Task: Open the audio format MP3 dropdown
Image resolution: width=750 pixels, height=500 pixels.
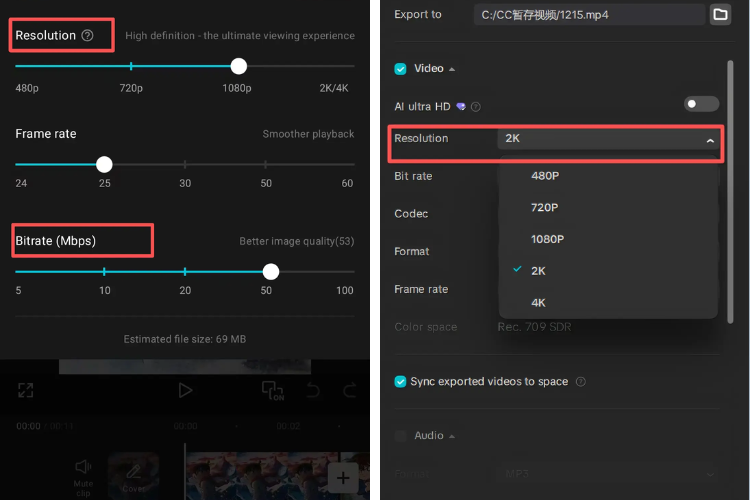Action: point(608,474)
